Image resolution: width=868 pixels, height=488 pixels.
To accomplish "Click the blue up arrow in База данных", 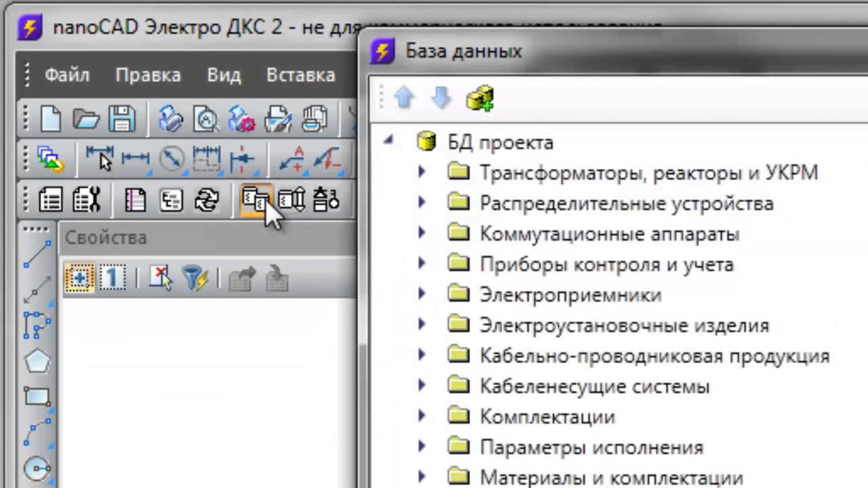I will (404, 99).
